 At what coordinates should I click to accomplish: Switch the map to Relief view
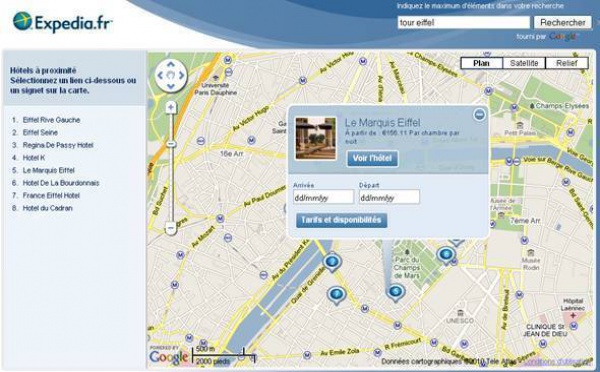click(x=567, y=63)
